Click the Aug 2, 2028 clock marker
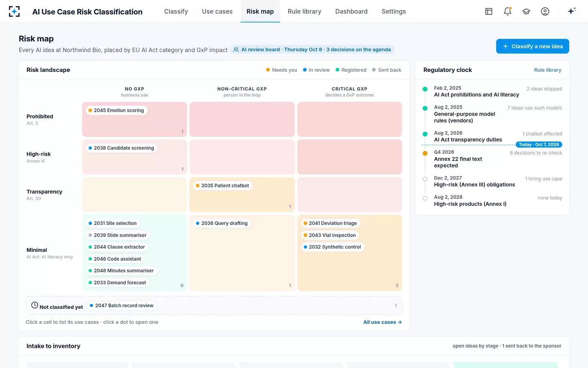 click(425, 198)
